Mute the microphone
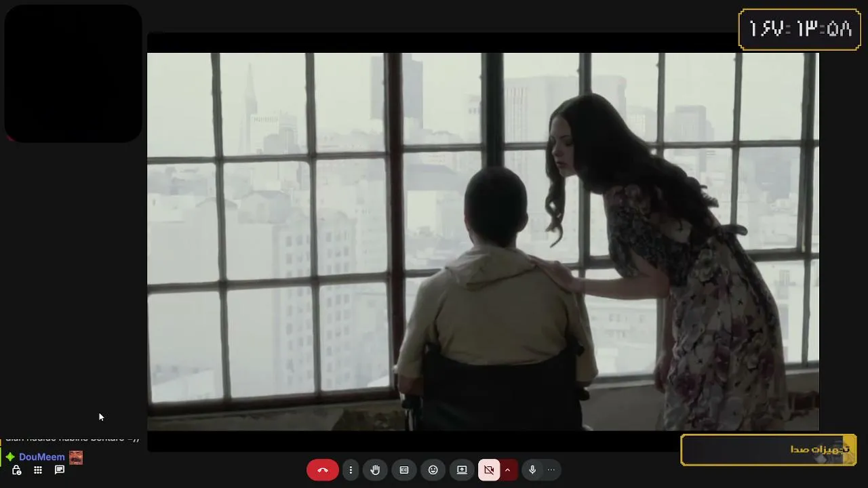This screenshot has width=868, height=488. (x=532, y=470)
